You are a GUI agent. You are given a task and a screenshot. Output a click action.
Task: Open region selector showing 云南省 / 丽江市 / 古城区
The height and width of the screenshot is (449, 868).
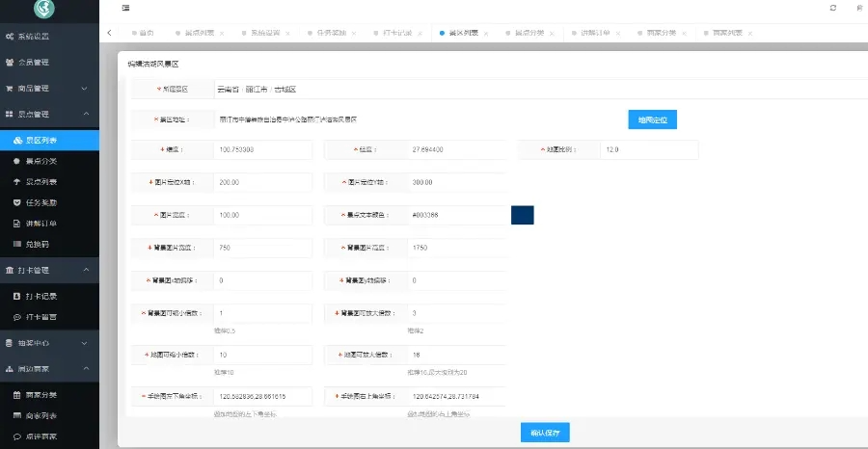(x=541, y=89)
